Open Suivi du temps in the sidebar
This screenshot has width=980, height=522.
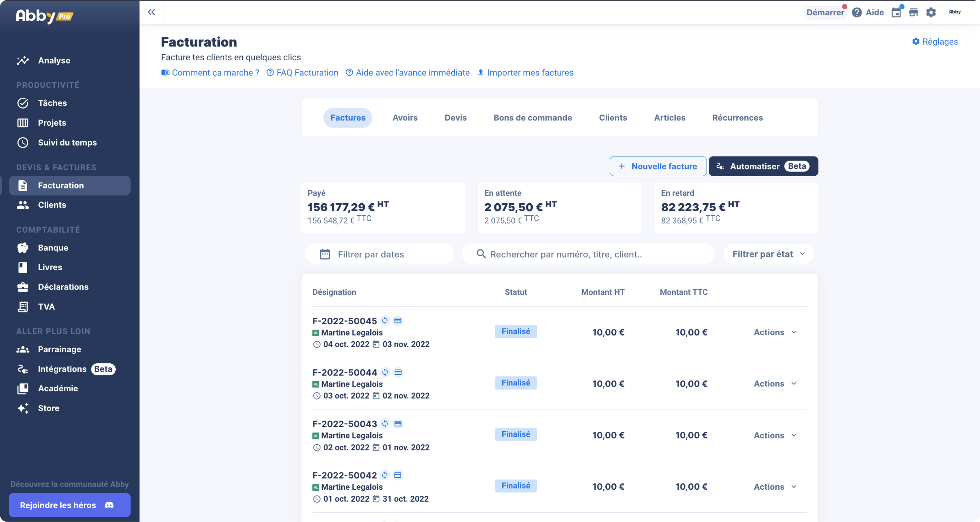(67, 142)
